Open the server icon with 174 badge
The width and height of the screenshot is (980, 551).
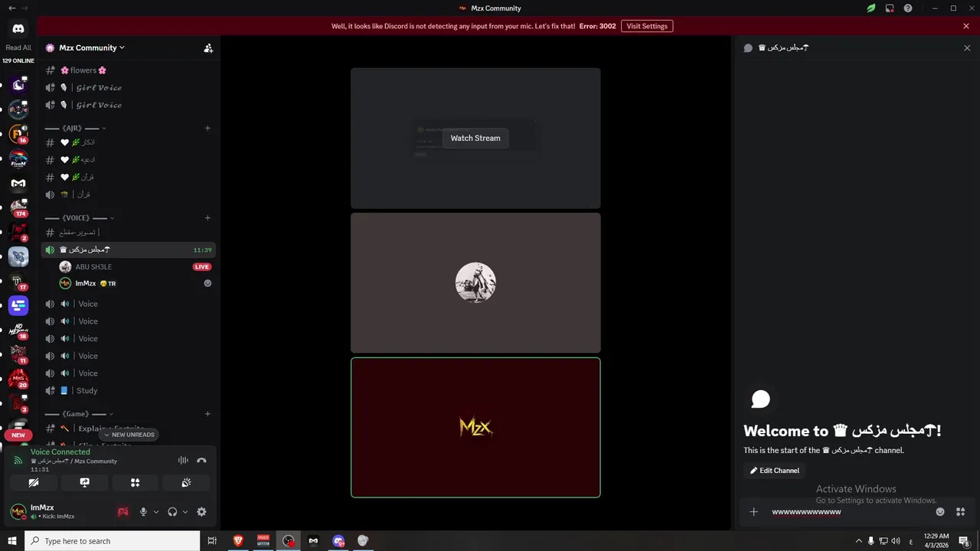(x=18, y=207)
